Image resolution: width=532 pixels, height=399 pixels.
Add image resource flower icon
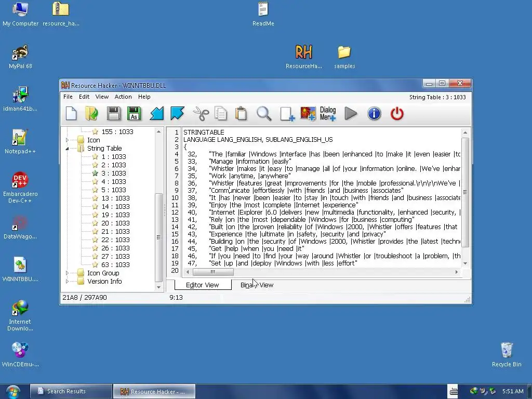pos(308,114)
